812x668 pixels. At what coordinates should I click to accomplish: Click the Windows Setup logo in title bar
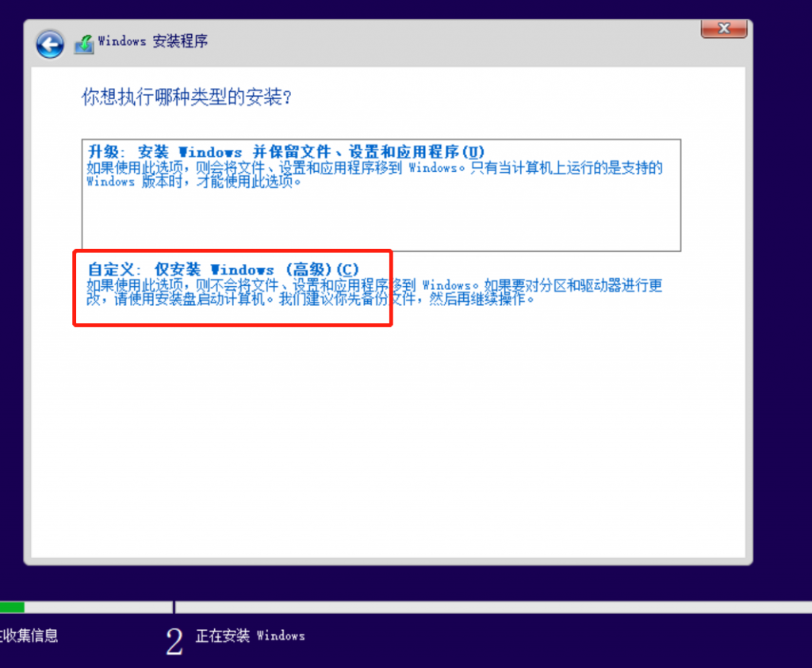pos(84,43)
